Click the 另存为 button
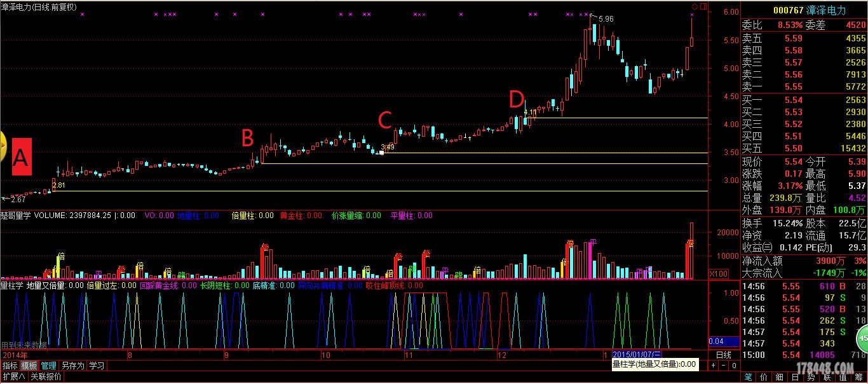Screen dimensions: 868x384 click(x=72, y=366)
